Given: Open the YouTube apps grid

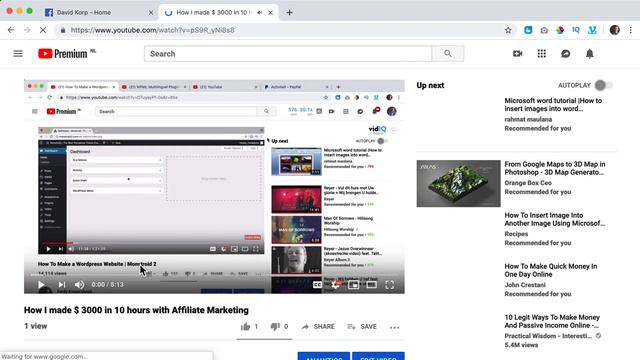Looking at the screenshot, I should coord(542,53).
